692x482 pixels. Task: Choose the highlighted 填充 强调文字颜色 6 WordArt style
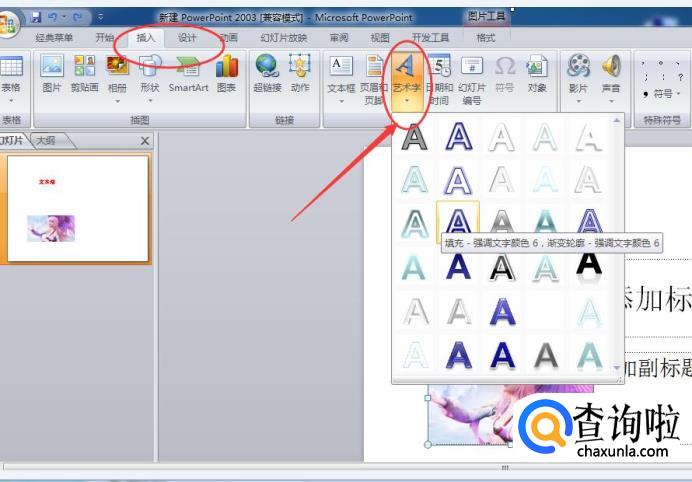[458, 218]
